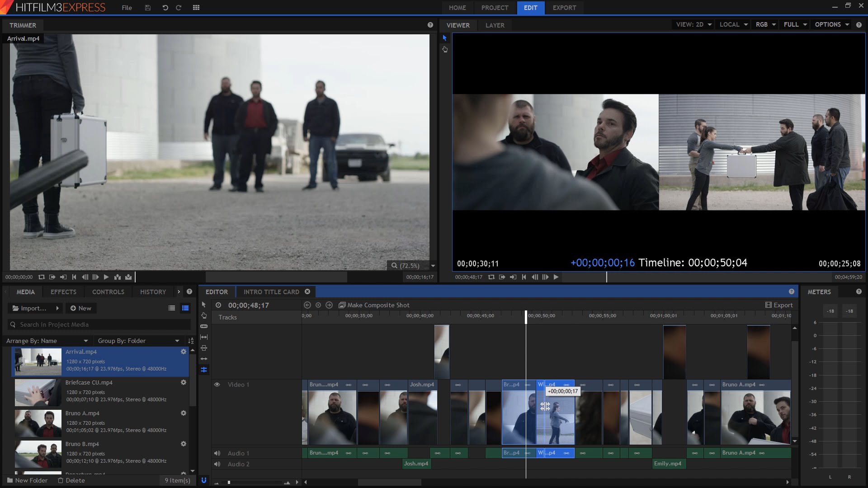Click the grid/panel layout icon in toolbar
Image resolution: width=868 pixels, height=488 pixels.
(196, 8)
